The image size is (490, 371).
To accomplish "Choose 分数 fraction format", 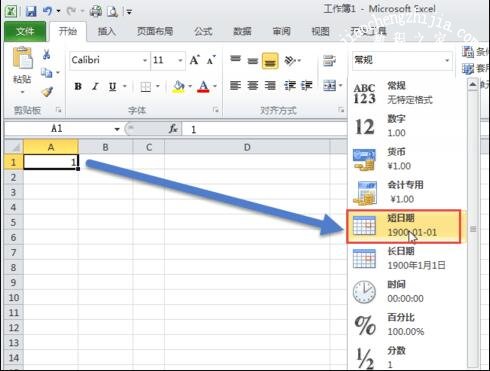I will (x=407, y=357).
